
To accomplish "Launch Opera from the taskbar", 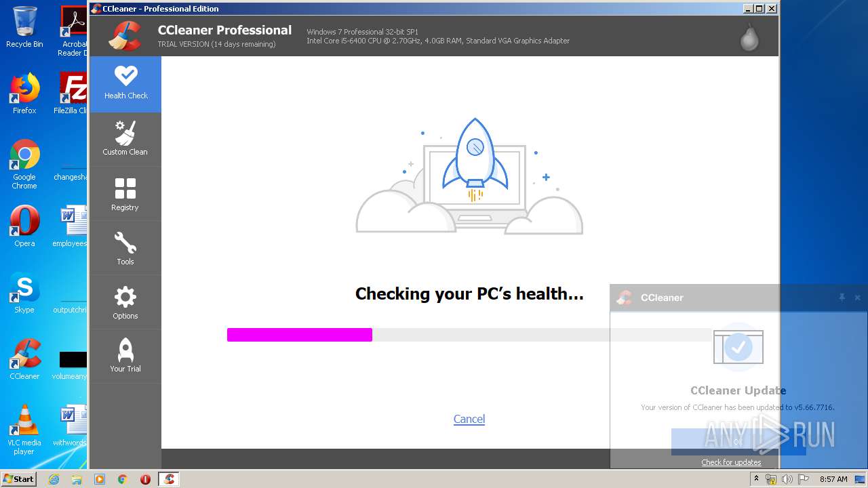I will pyautogui.click(x=145, y=479).
